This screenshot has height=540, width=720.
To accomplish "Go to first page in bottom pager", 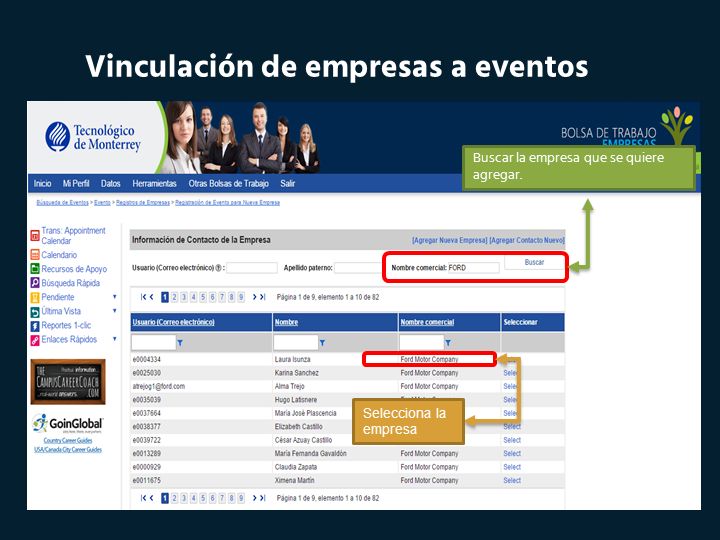I will 143,498.
